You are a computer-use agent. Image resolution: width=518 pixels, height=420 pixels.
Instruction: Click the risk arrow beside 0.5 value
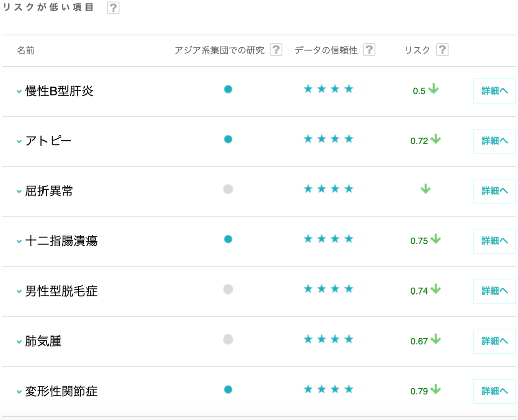pos(434,90)
